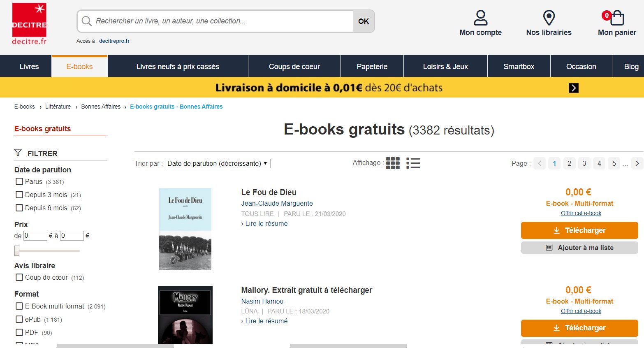Screen dimensions: 644x348
Task: Click the price range slider handle
Action: (x=17, y=251)
